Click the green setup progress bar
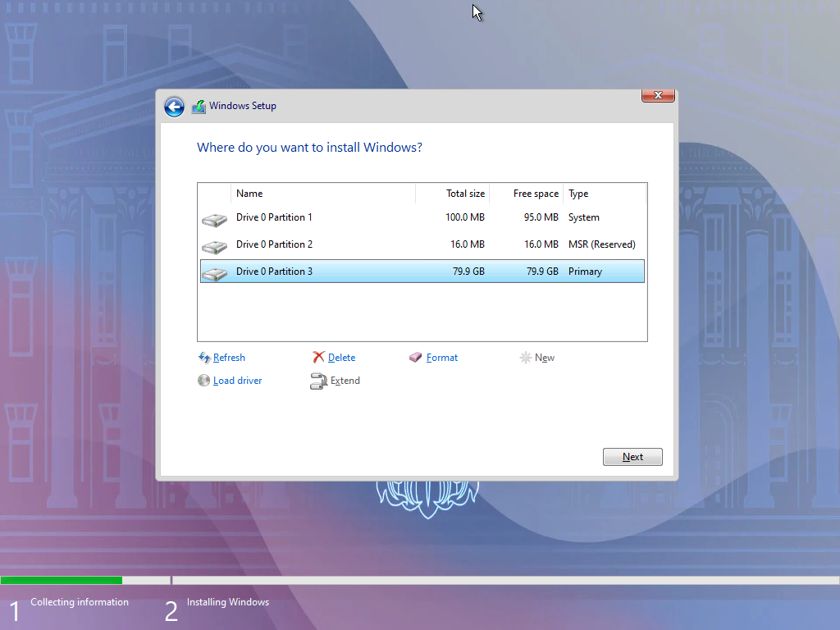 click(x=62, y=580)
